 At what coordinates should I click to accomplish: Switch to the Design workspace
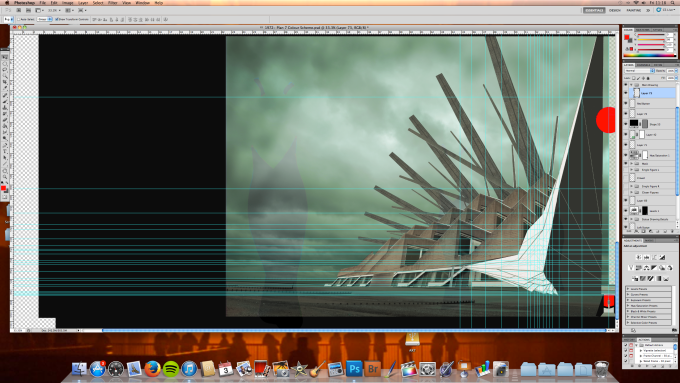pyautogui.click(x=615, y=10)
